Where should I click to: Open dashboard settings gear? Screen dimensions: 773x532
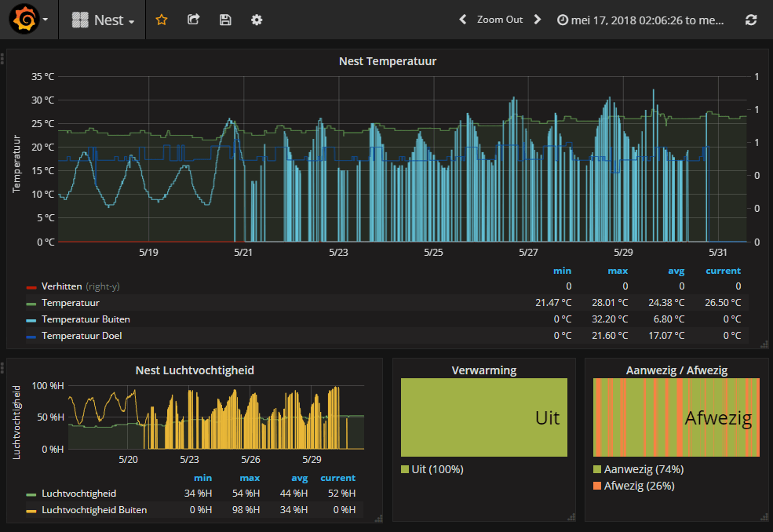tap(257, 20)
